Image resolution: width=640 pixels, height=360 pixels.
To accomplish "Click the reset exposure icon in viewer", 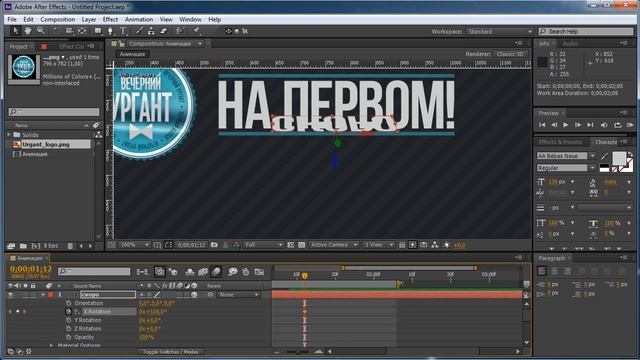I will pos(447,245).
